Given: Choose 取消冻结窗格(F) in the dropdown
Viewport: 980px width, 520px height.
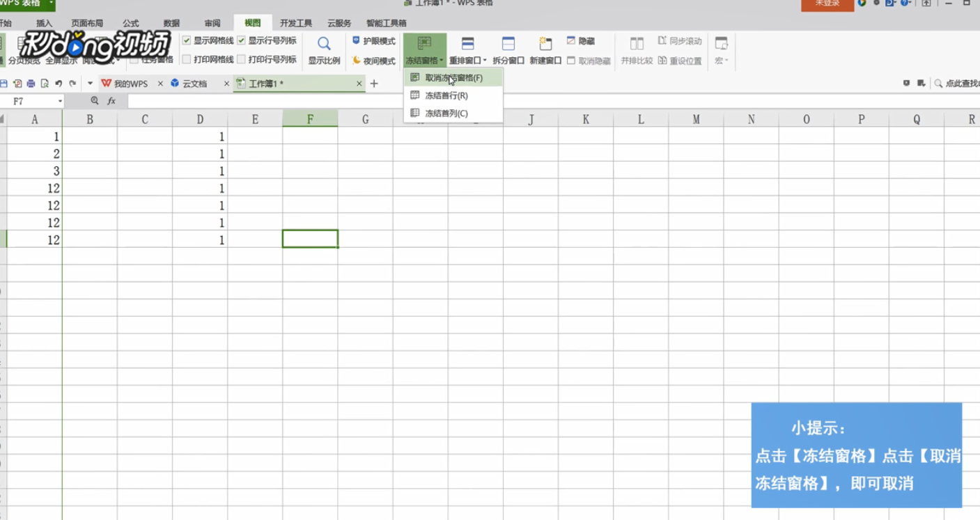Looking at the screenshot, I should coord(453,77).
